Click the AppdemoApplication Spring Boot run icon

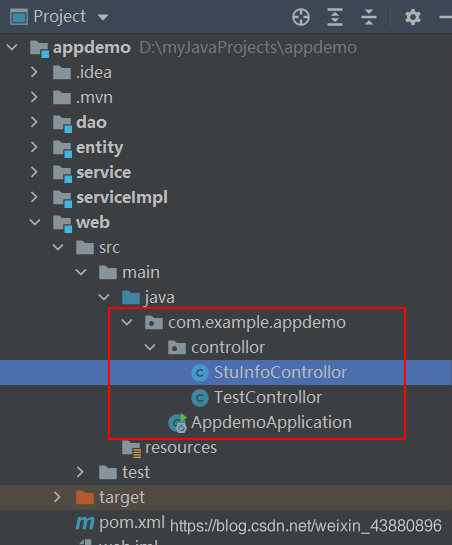coord(178,423)
